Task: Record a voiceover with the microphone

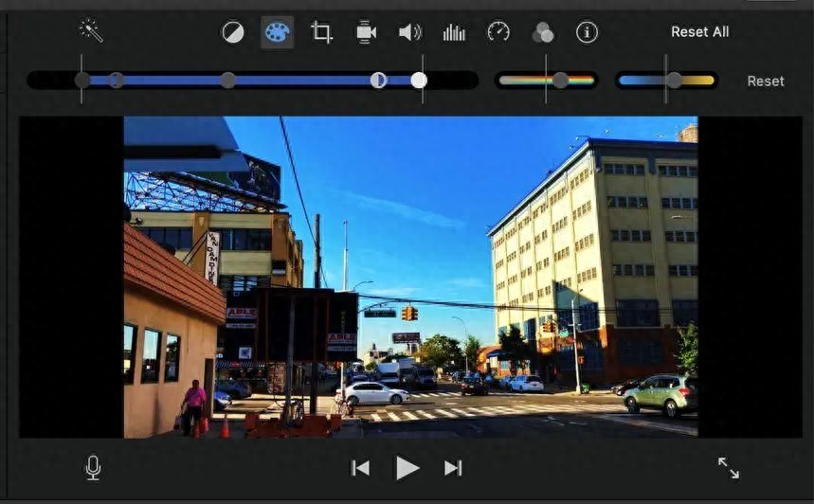Action: coord(93,468)
